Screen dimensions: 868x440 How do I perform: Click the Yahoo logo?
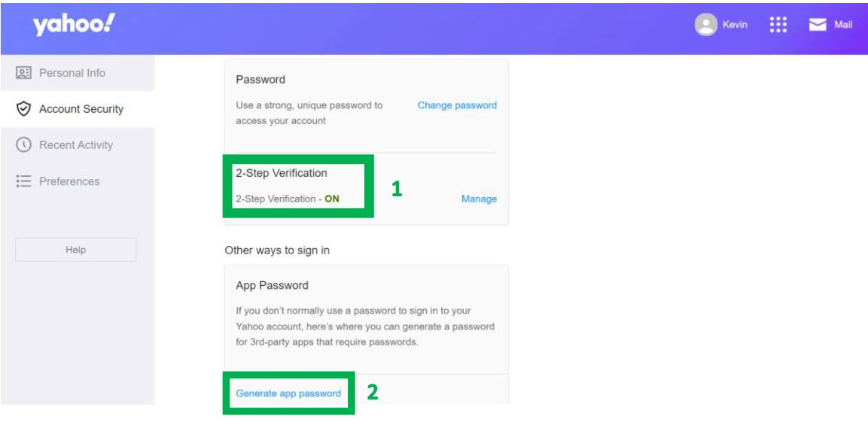coord(75,24)
